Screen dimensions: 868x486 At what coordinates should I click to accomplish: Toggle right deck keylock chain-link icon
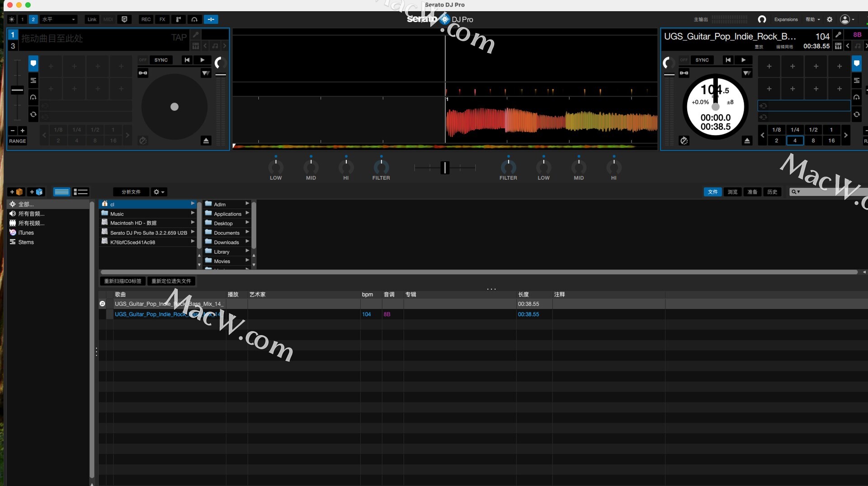click(x=684, y=73)
